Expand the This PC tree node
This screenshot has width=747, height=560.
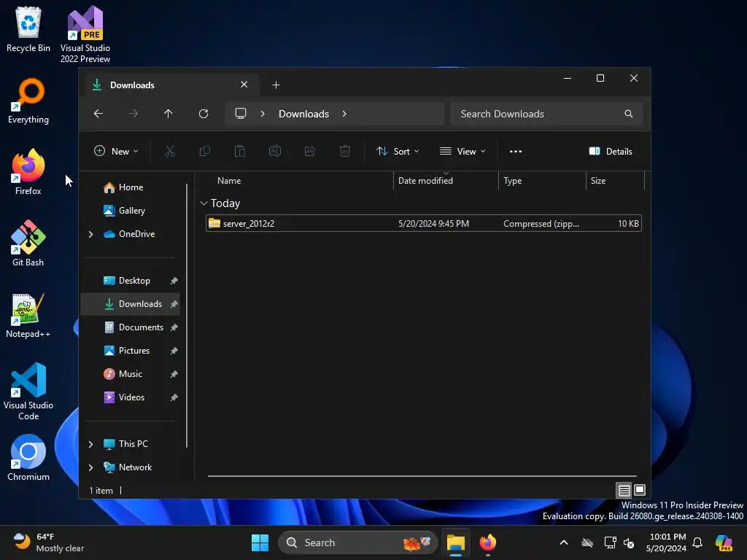90,444
